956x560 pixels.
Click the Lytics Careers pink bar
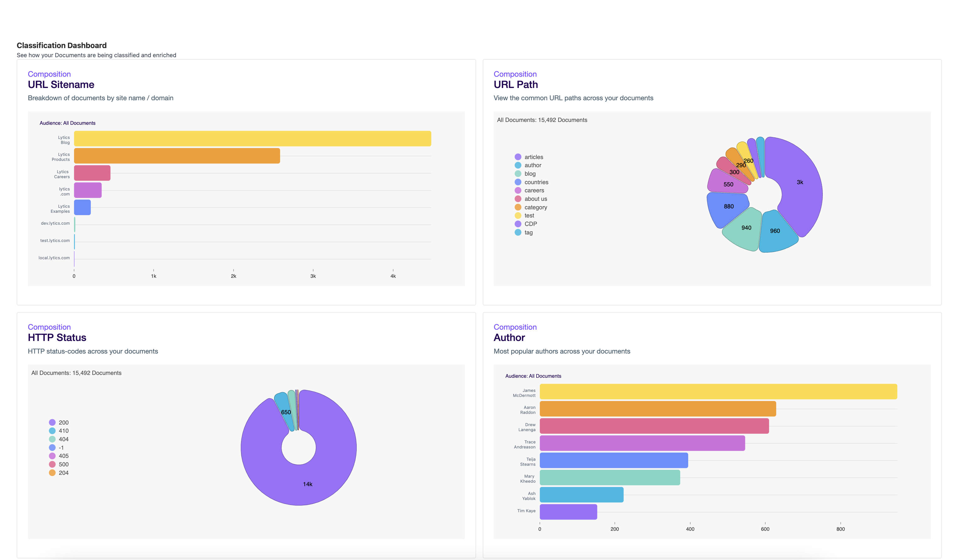pos(92,173)
